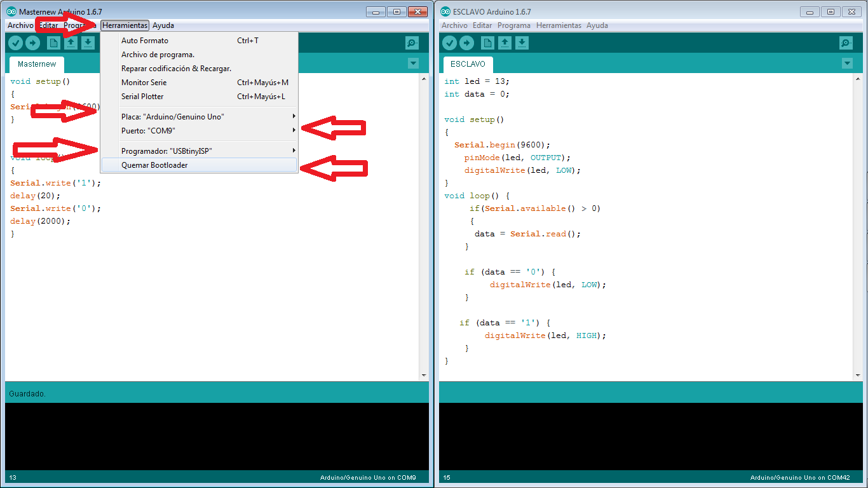The image size is (868, 488).
Task: Click Open sketch icon in Masternew window
Action: coord(71,43)
